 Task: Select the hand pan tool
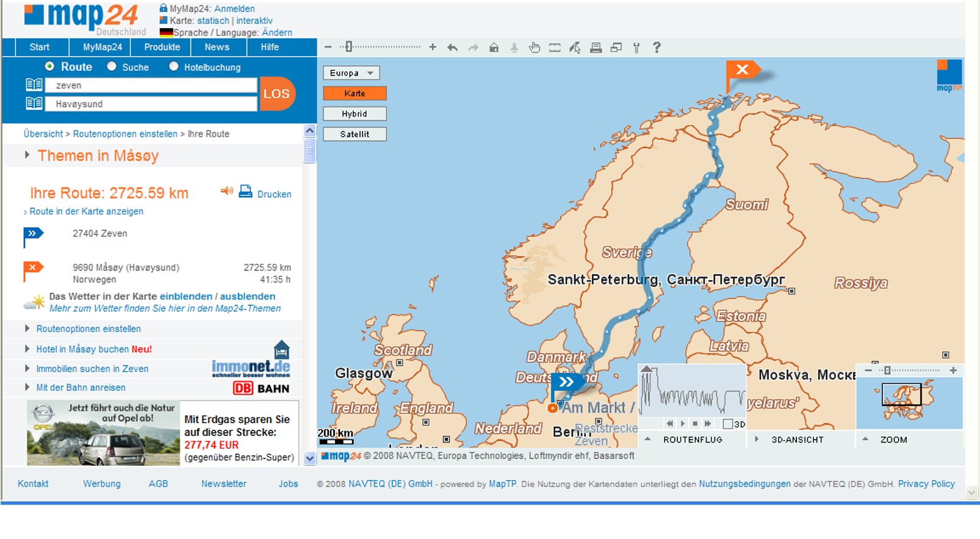(534, 48)
